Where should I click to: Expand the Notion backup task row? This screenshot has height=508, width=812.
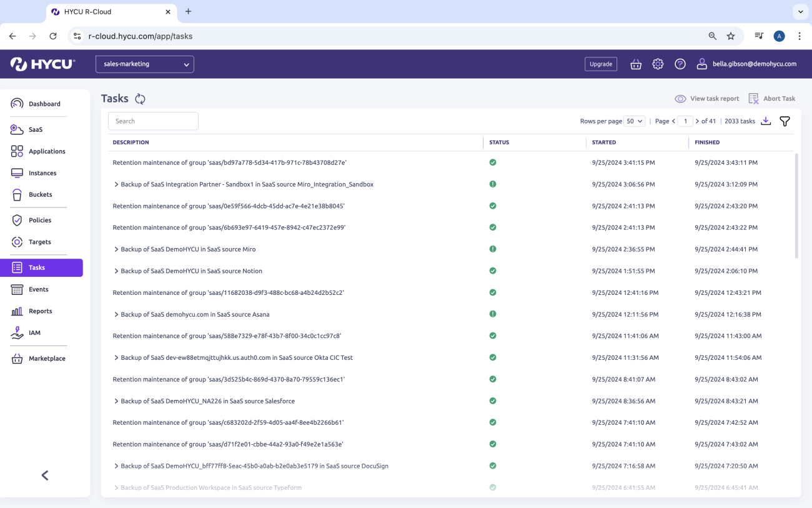[116, 271]
